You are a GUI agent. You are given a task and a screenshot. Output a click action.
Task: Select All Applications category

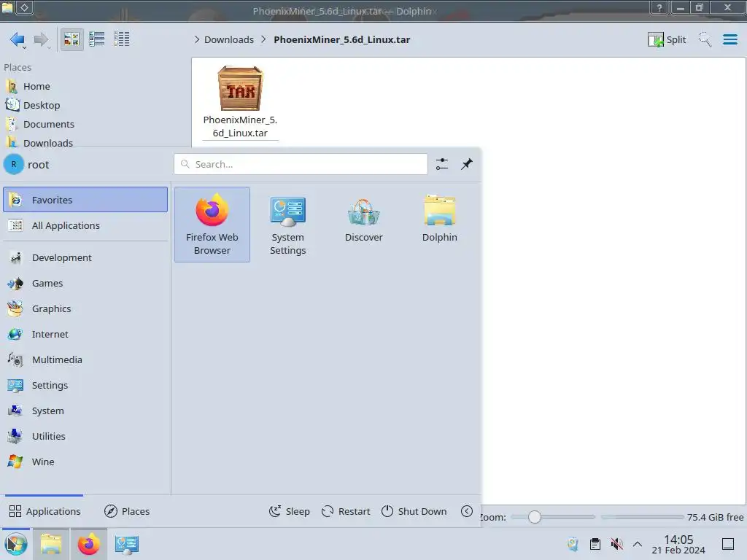pyautogui.click(x=85, y=225)
